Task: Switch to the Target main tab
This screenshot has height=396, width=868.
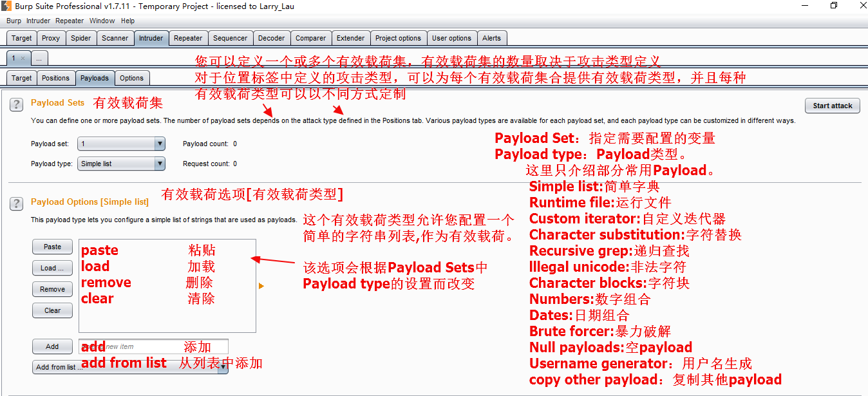Action: [21, 38]
